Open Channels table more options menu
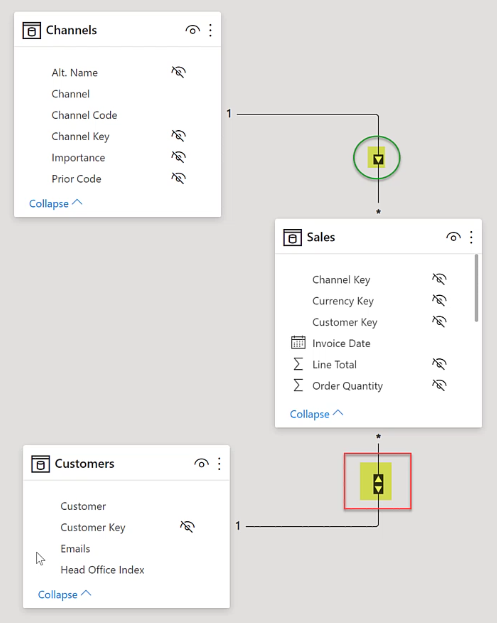 pyautogui.click(x=211, y=30)
